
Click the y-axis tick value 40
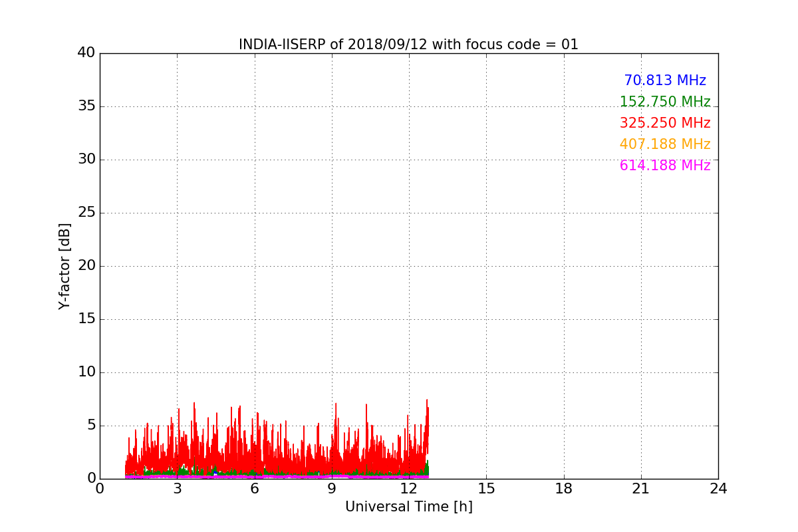86,53
